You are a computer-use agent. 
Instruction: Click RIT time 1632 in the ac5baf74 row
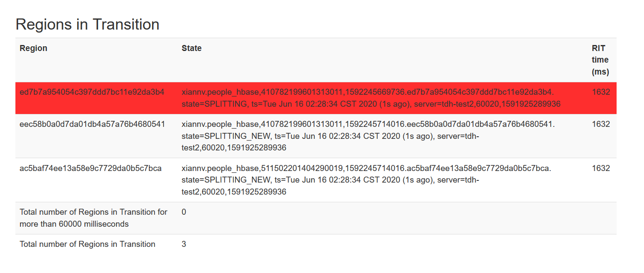601,168
